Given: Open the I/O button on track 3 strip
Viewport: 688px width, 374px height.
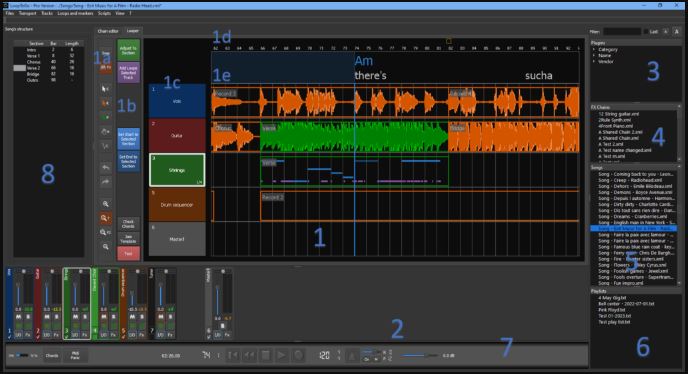Looking at the screenshot, I should pyautogui.click(x=75, y=335).
